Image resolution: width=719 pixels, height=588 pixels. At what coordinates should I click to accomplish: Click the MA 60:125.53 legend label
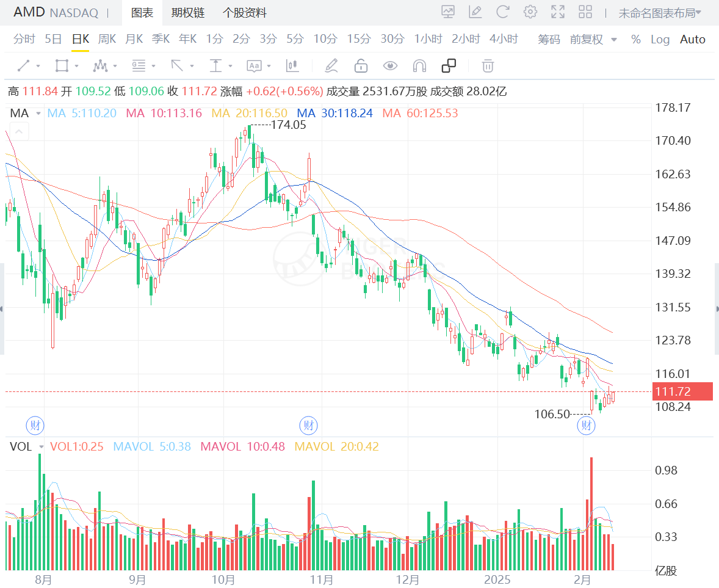[420, 113]
